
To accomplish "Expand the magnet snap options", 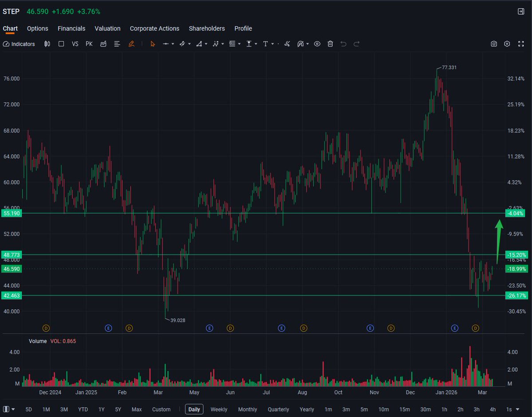I will [307, 44].
